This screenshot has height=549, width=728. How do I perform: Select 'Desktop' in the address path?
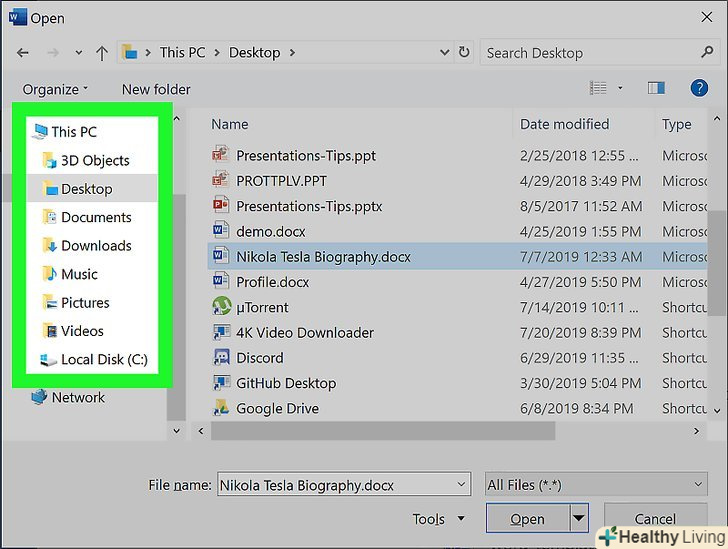click(254, 52)
